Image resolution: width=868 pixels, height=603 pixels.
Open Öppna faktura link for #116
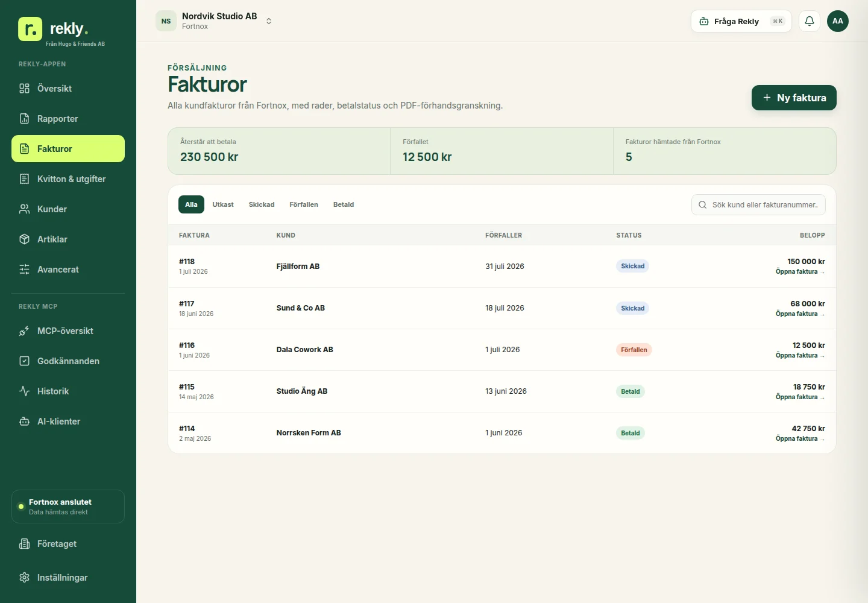tap(800, 356)
